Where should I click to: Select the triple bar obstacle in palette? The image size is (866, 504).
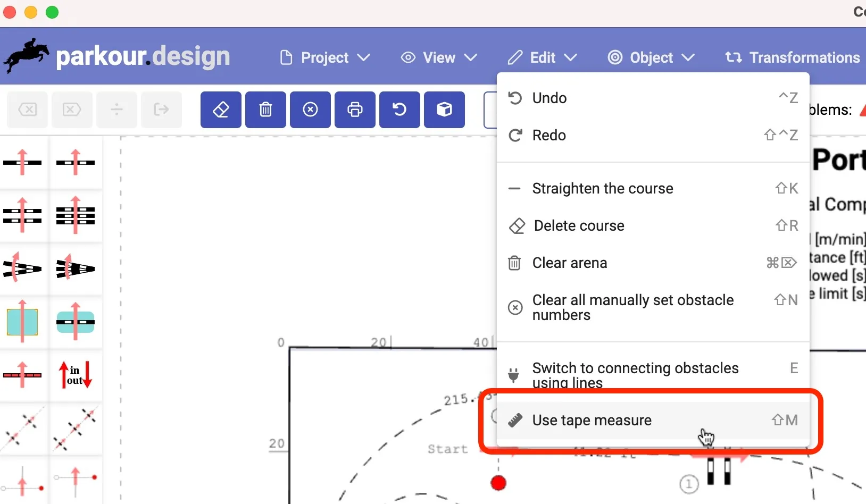76,216
